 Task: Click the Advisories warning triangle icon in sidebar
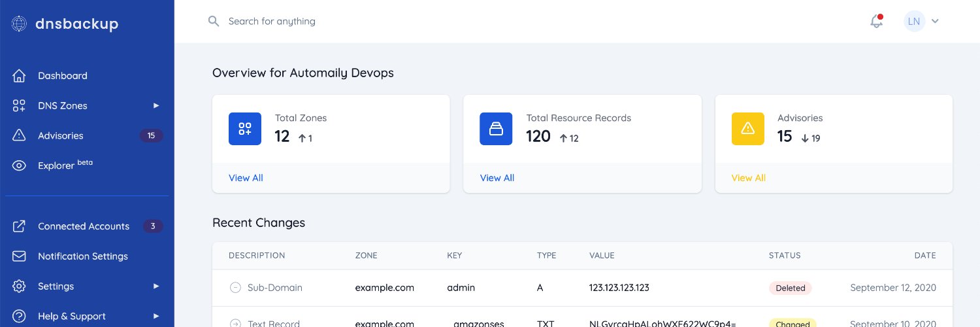click(19, 135)
